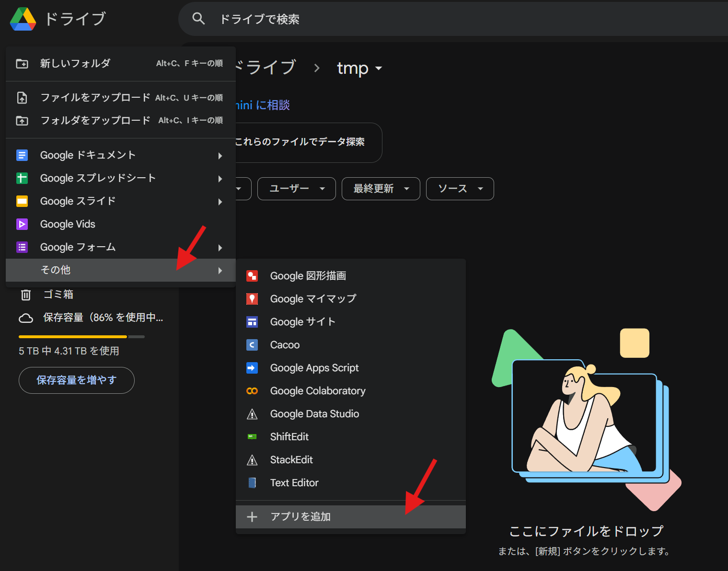Click the ドライブで検索 search field
The width and height of the screenshot is (728, 571).
tap(431, 19)
